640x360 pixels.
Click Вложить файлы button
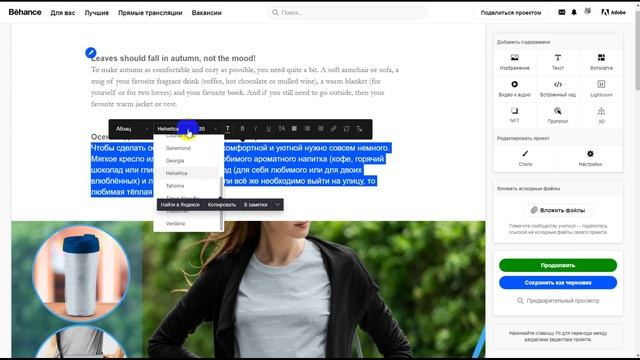click(558, 210)
